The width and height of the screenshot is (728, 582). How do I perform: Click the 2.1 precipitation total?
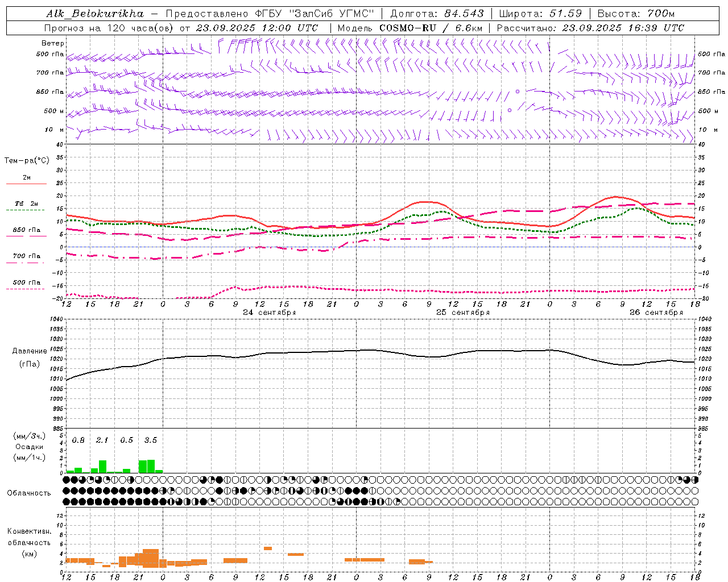point(102,440)
